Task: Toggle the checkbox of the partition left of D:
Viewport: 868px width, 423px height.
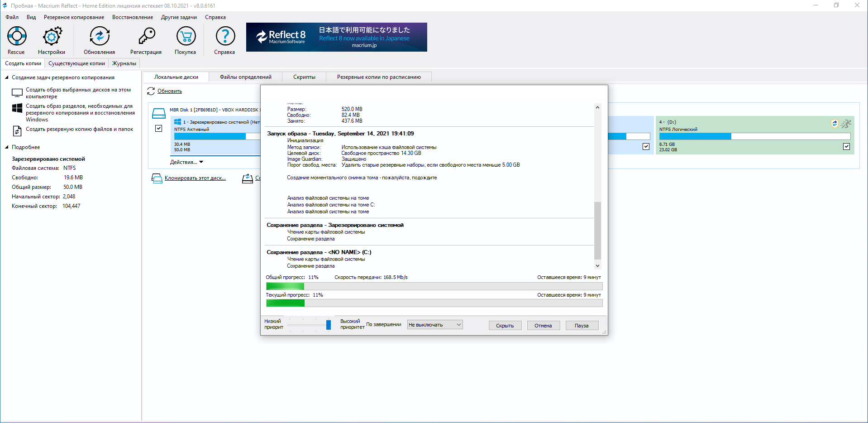Action: [646, 147]
